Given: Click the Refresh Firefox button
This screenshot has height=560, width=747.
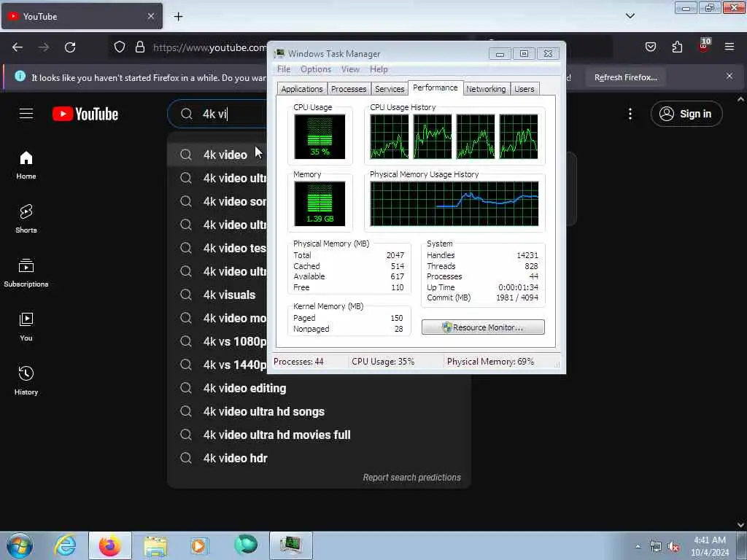Looking at the screenshot, I should tap(625, 77).
